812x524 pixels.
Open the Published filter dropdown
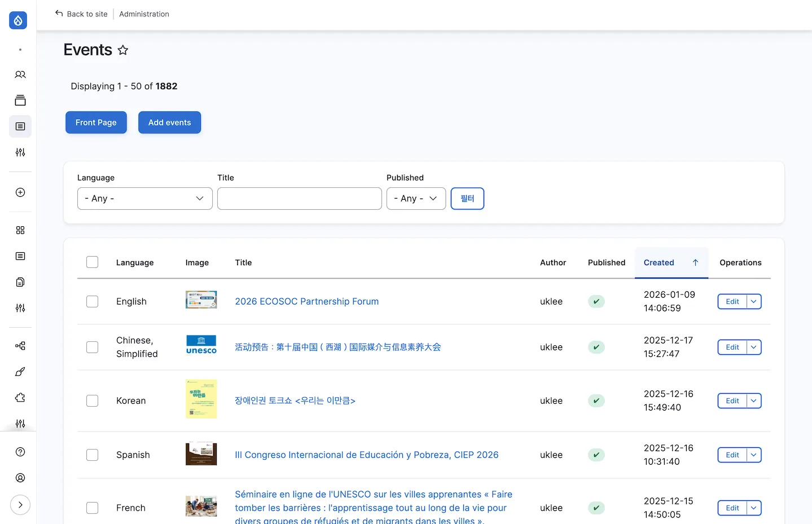point(416,199)
